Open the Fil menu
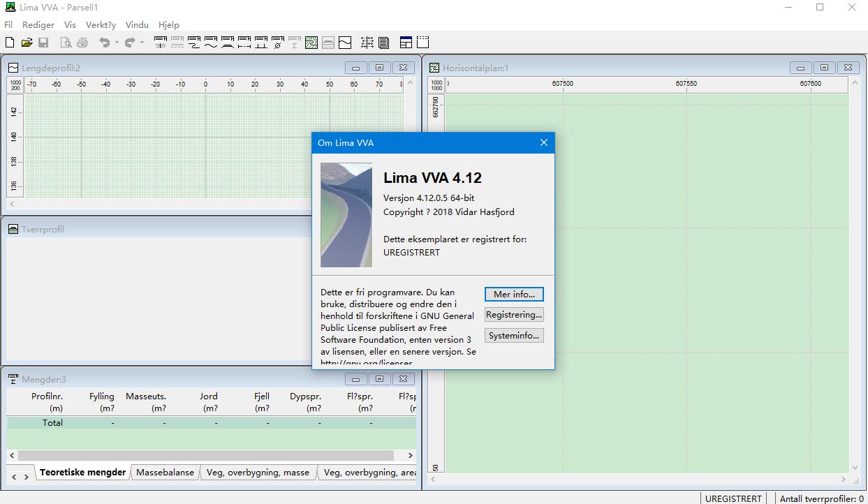The width and height of the screenshot is (868, 504). tap(8, 24)
